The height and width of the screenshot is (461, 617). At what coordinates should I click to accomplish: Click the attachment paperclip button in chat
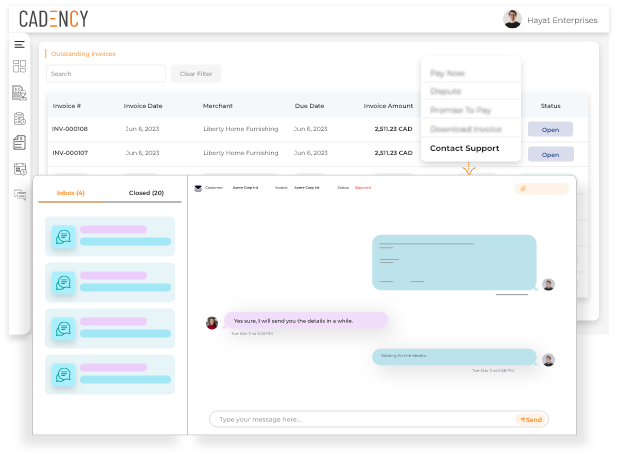(x=541, y=189)
